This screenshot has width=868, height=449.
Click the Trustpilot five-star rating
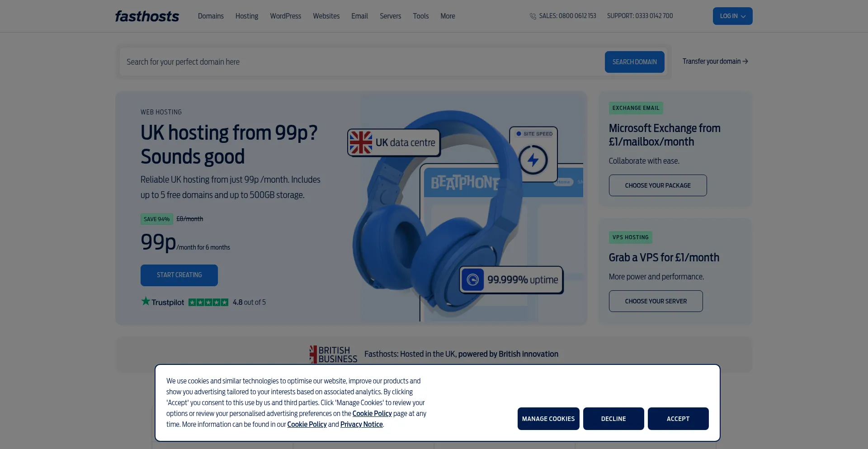pos(208,302)
